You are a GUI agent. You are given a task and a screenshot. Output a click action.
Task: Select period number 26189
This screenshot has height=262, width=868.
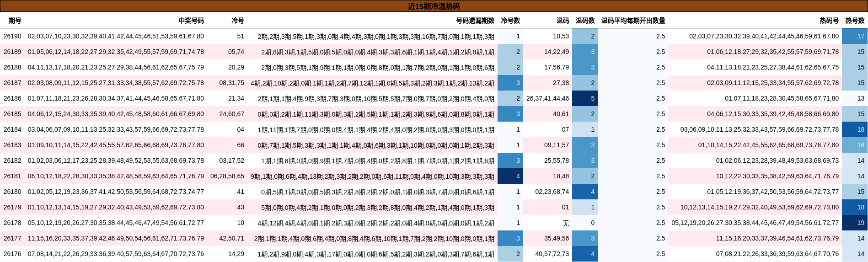[12, 52]
